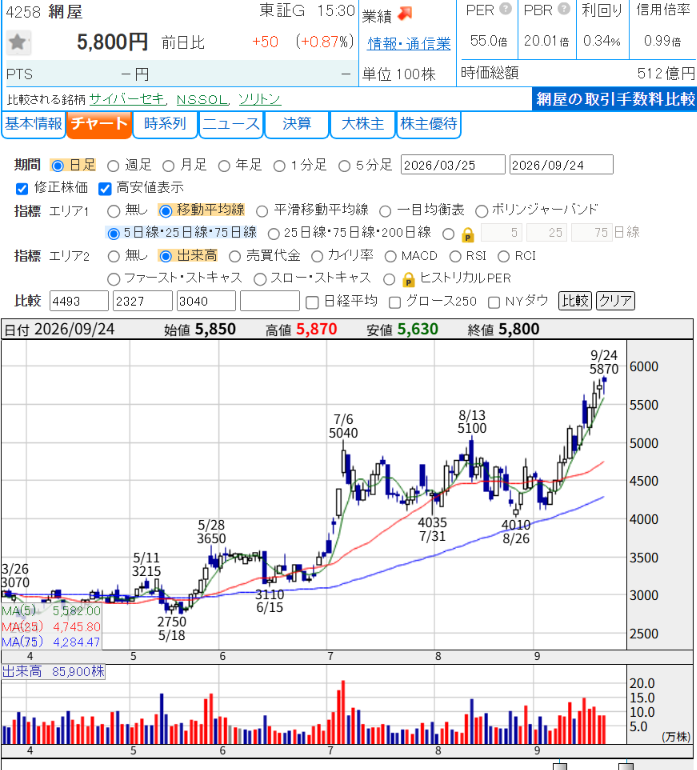This screenshot has height=770, width=697.
Task: Select 無し for indicator area 2
Action: point(113,256)
